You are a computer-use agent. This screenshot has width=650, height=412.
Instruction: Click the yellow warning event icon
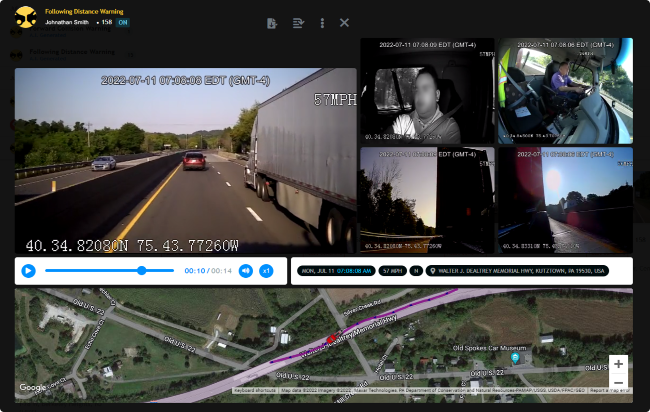coord(26,17)
